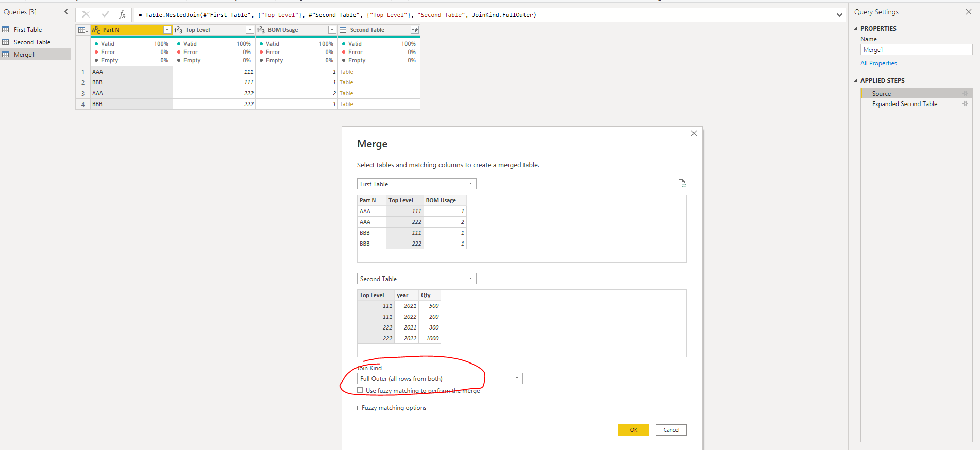Open the table menu icon in grid corner
980x450 pixels.
(x=82, y=30)
